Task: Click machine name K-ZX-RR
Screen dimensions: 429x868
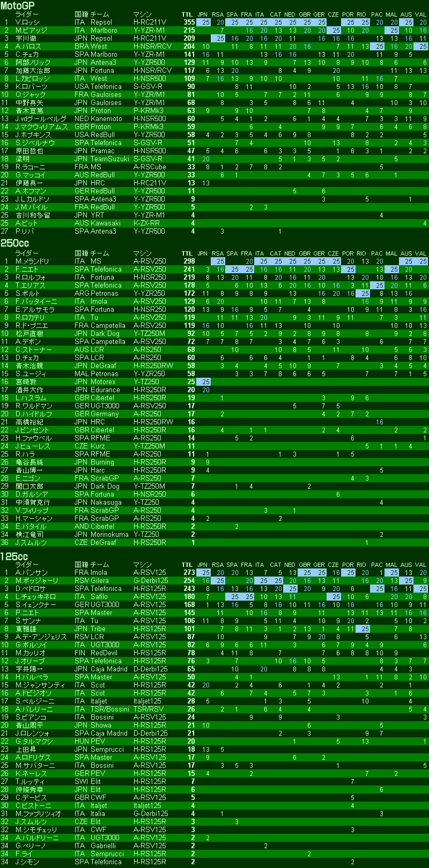Action: (146, 223)
